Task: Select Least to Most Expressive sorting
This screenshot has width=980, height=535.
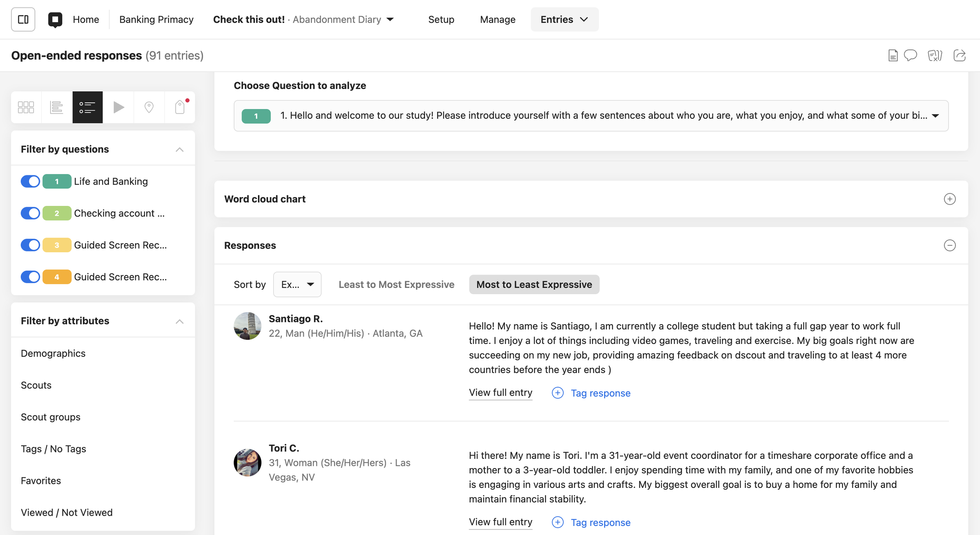Action: 396,284
